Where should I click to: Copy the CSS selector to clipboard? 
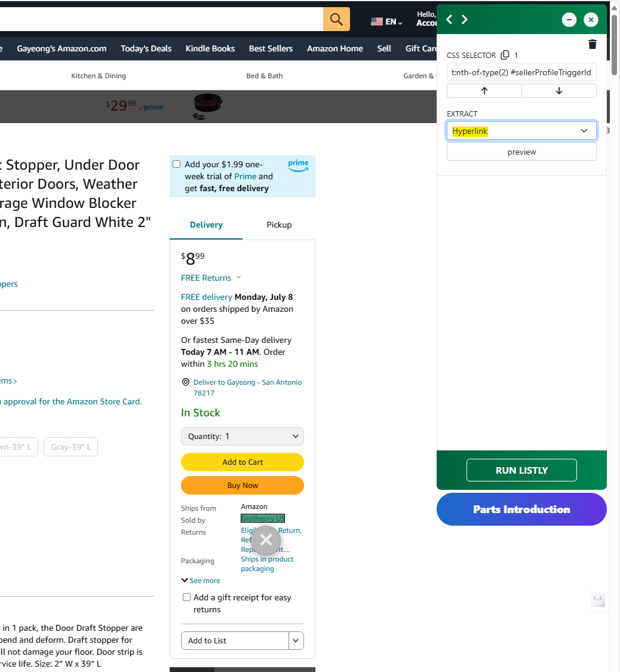pyautogui.click(x=505, y=55)
